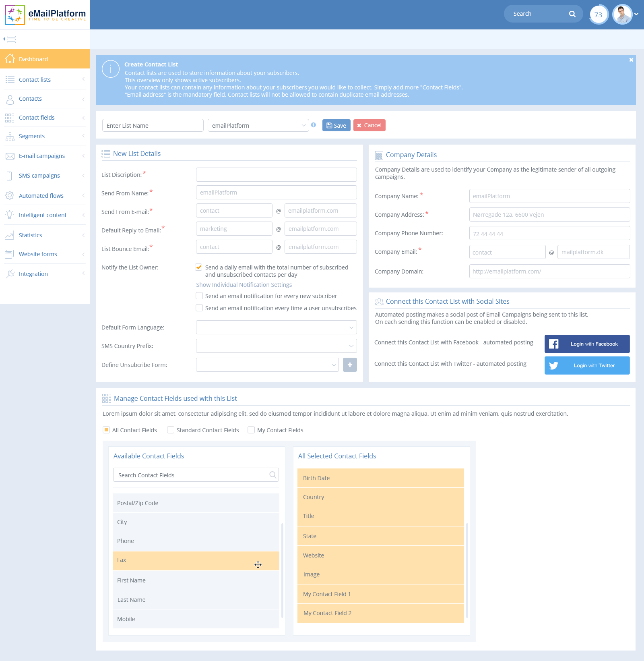
Task: Click the Contacts person icon
Action: pos(10,99)
